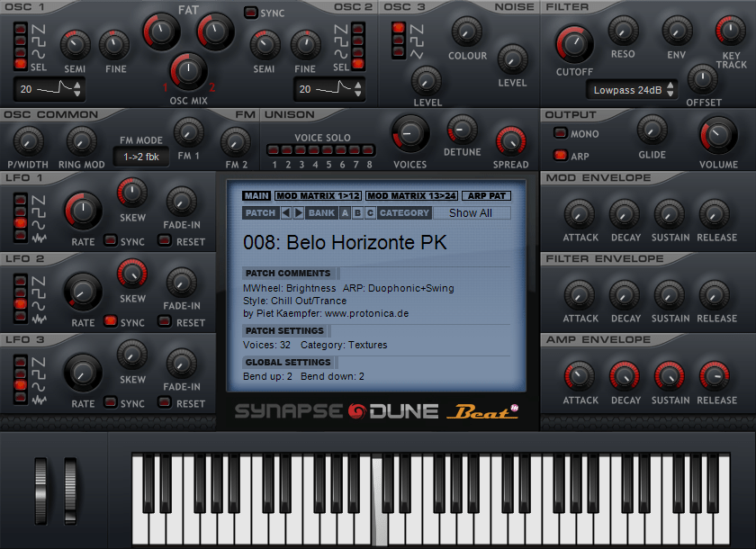
Task: Select the sine waveform for OSC 2
Action: pos(358,52)
